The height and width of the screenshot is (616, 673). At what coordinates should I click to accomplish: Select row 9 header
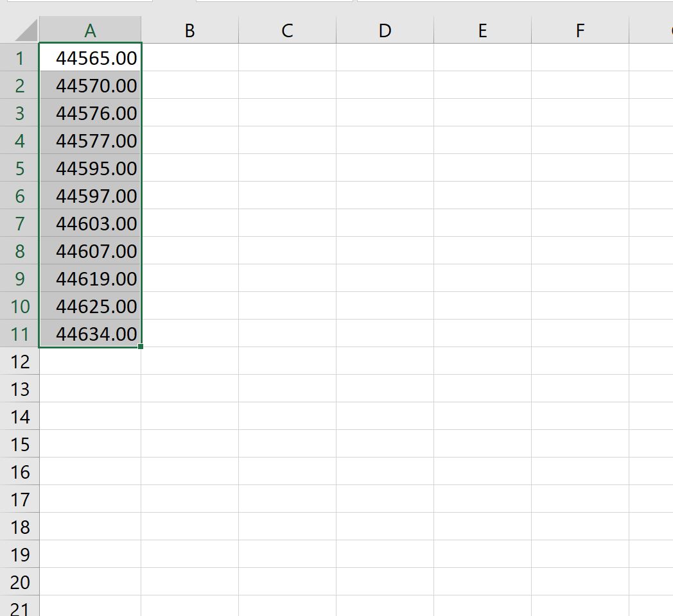(19, 278)
